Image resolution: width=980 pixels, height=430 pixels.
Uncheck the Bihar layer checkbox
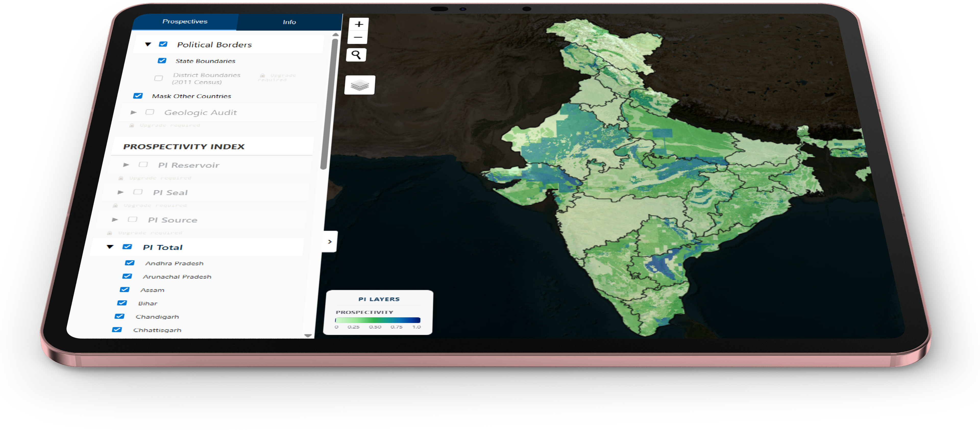pos(122,303)
